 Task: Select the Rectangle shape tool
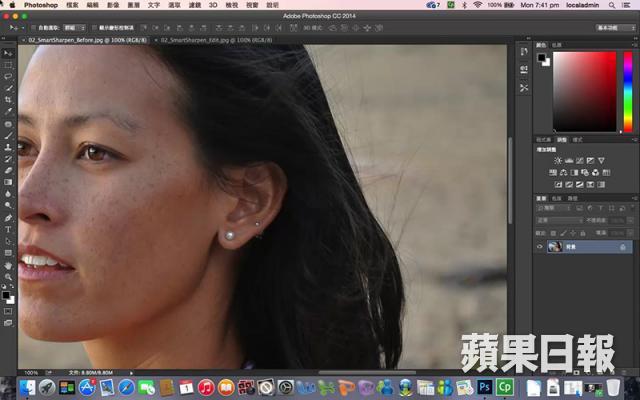pyautogui.click(x=8, y=253)
